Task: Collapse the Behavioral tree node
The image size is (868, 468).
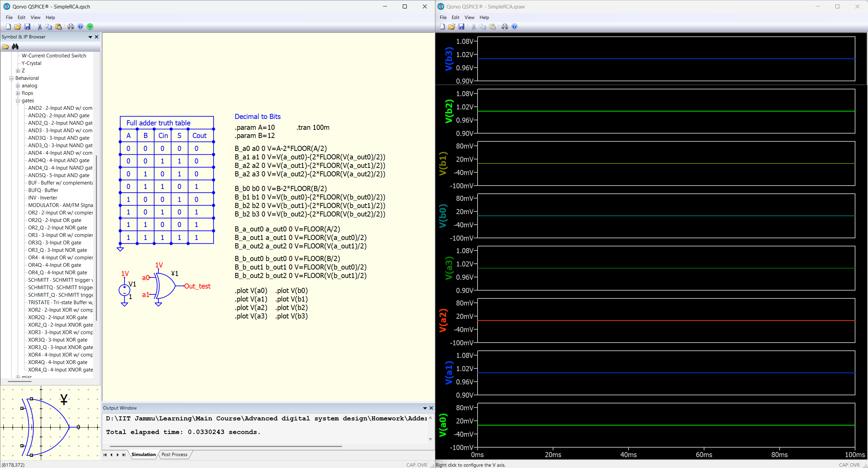Action: 12,78
